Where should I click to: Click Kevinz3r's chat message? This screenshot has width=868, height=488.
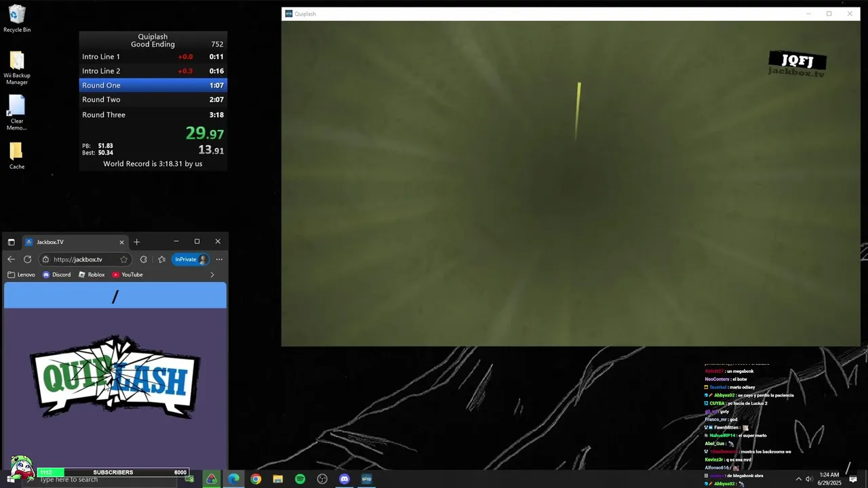tap(729, 460)
